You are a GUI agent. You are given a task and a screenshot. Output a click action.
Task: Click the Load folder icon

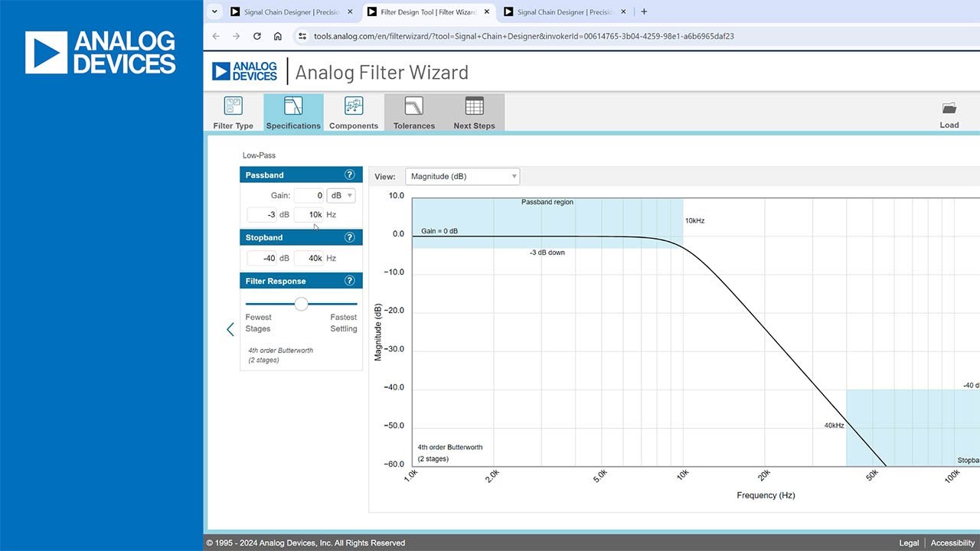(949, 108)
